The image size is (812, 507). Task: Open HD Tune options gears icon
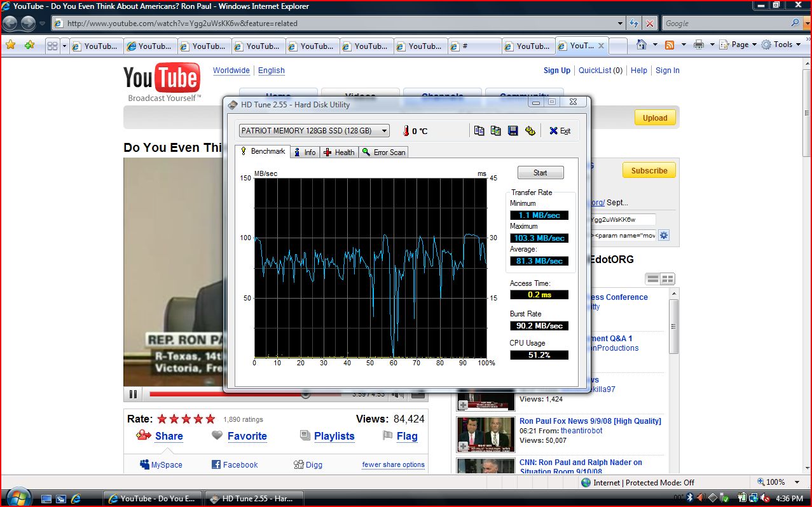[530, 130]
